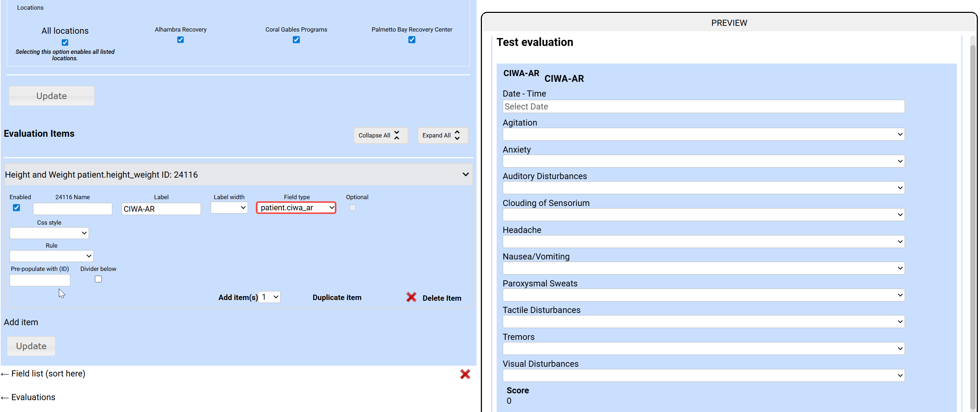The image size is (980, 412).
Task: Open the Add item(s) count dropdown
Action: pos(269,297)
